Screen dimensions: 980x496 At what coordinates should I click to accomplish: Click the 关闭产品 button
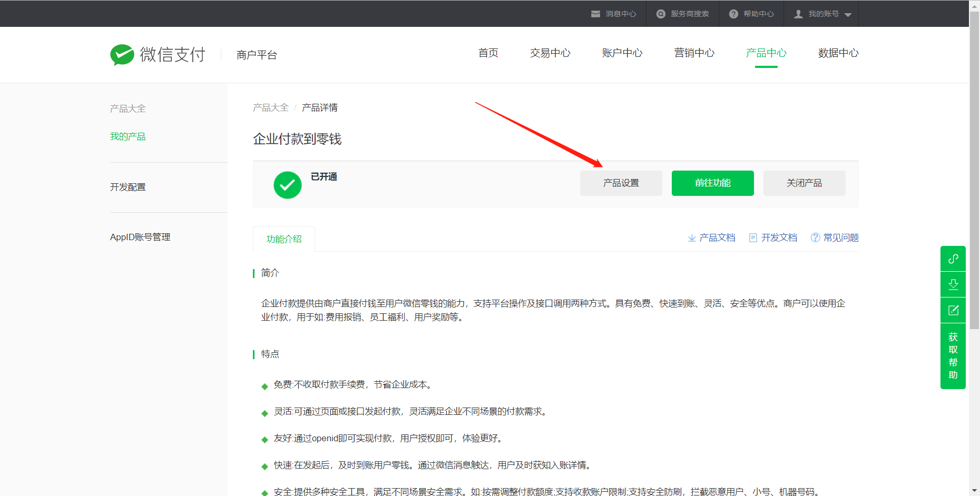point(805,183)
